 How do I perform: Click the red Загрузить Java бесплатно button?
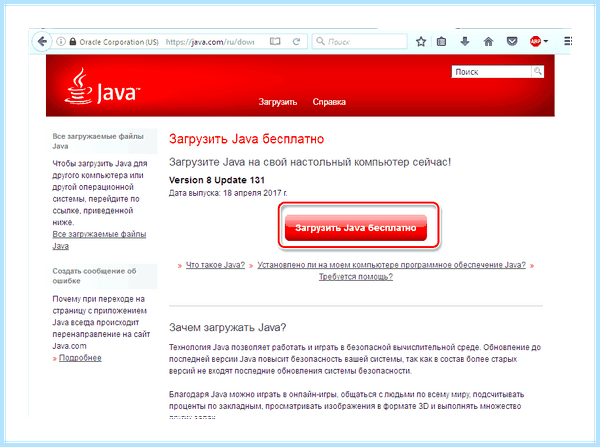pos(355,228)
